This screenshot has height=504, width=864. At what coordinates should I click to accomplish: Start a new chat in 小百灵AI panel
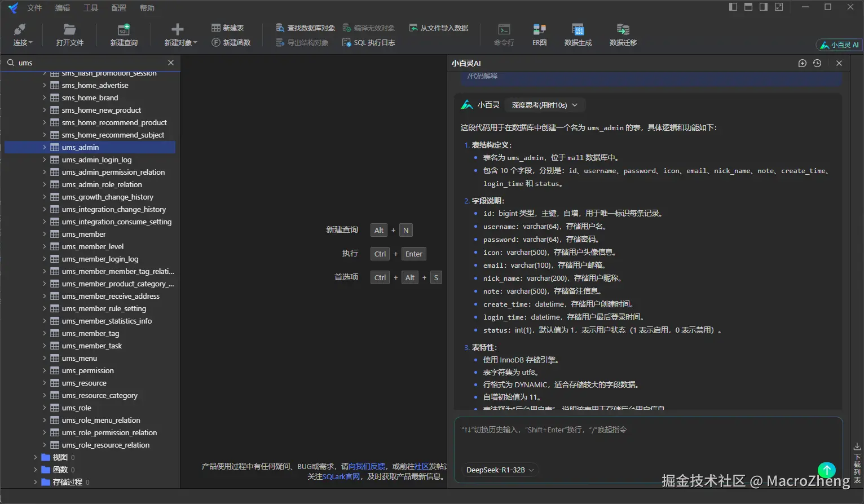pos(802,63)
